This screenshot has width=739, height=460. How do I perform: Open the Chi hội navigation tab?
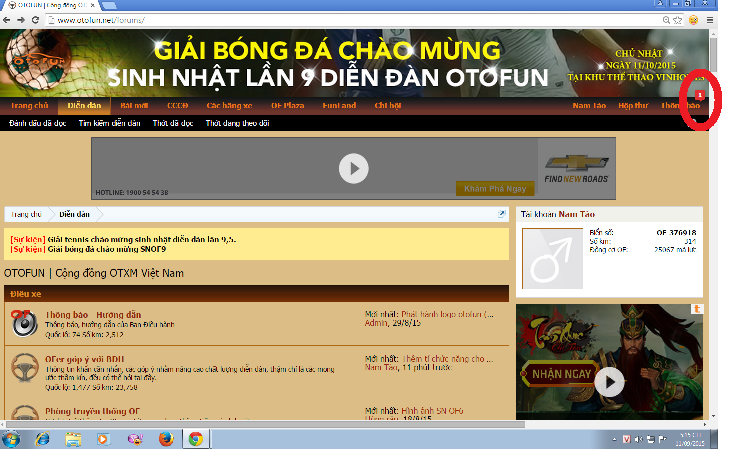(x=388, y=106)
